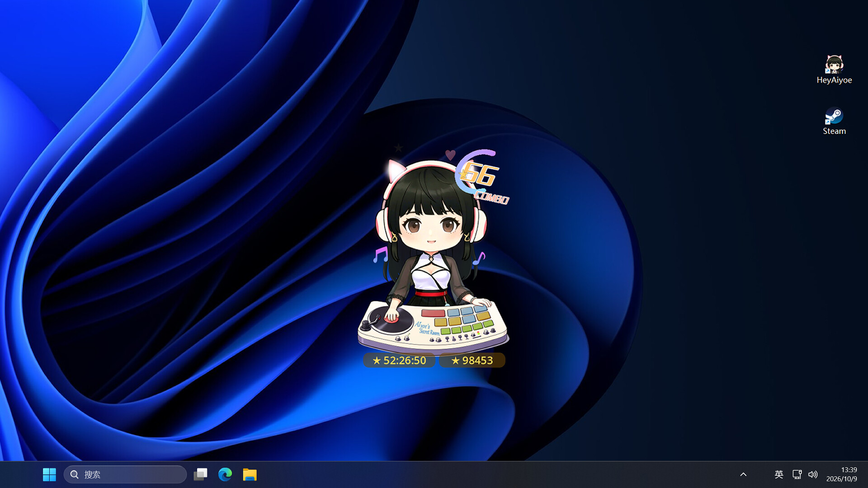Viewport: 868px width, 488px height.
Task: Select the Steam desktop icon
Action: click(834, 121)
